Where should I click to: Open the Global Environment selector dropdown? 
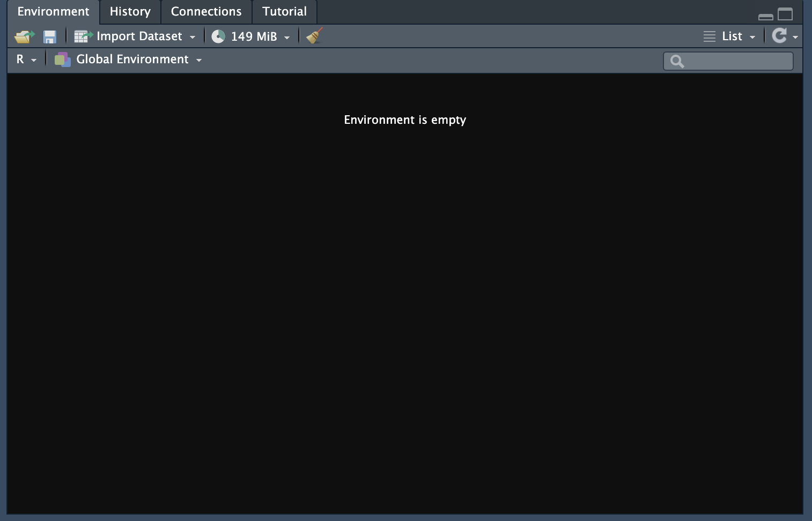point(199,60)
